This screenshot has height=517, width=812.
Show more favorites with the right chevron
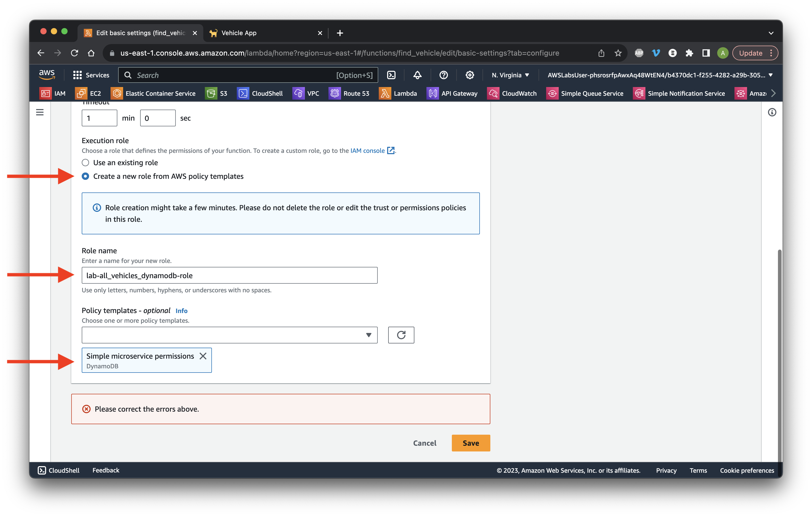point(773,94)
